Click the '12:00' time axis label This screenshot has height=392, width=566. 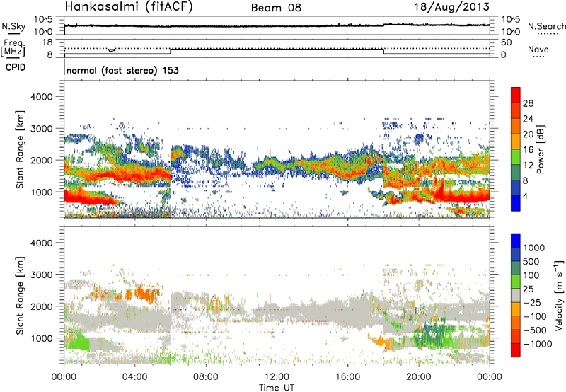coord(277,377)
